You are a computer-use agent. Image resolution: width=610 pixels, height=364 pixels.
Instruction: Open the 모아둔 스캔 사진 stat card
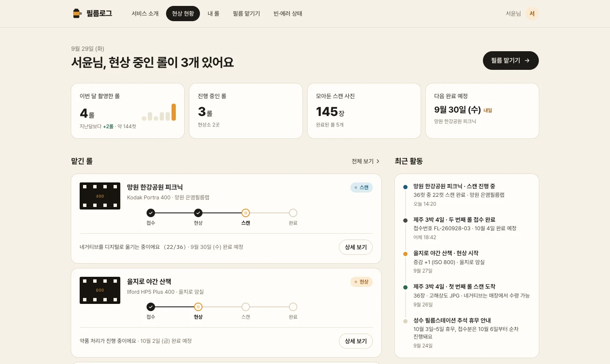(364, 111)
